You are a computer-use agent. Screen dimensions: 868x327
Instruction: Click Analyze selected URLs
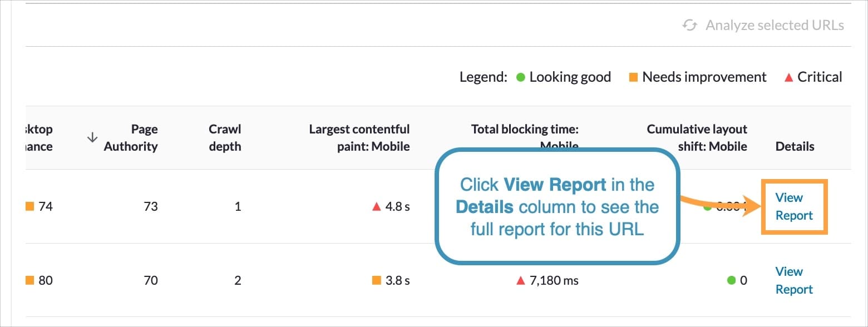coord(775,25)
